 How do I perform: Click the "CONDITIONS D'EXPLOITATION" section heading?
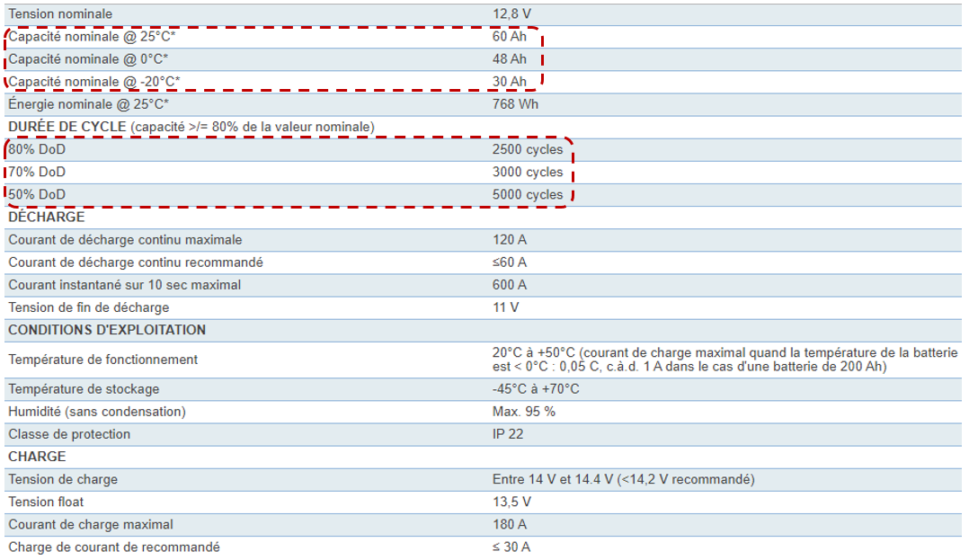coord(107,330)
